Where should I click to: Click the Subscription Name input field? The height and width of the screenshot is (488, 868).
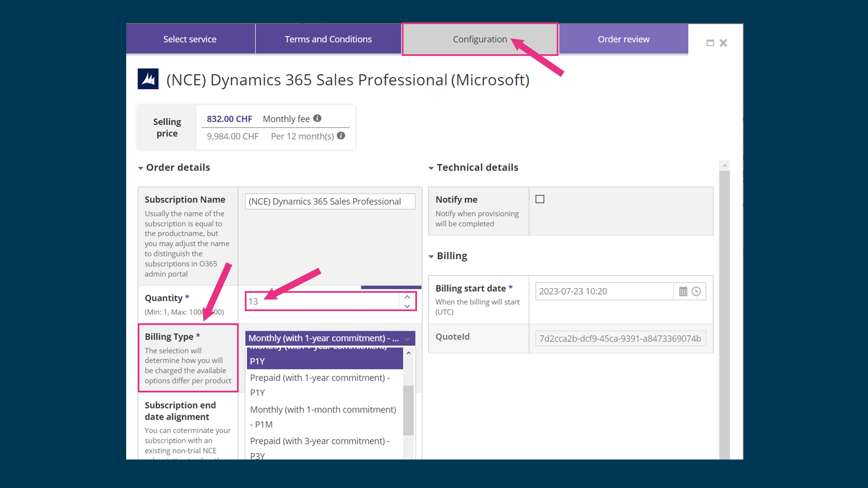(x=330, y=202)
